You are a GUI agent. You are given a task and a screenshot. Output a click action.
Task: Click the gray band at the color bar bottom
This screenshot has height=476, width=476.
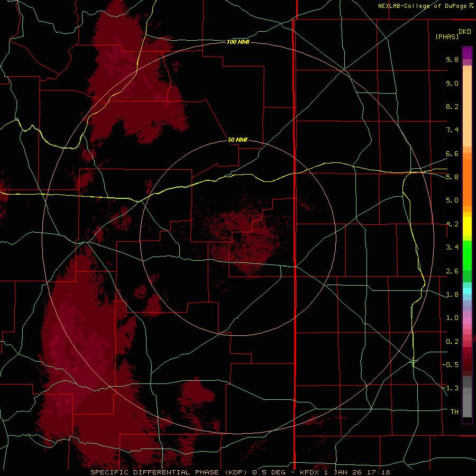[467, 397]
